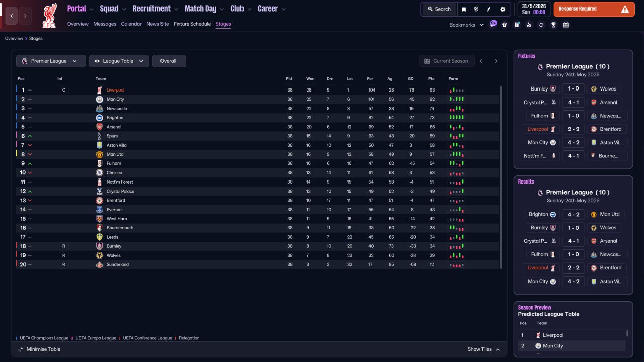
Task: Click Liverpool's form indicator bars
Action: click(457, 90)
